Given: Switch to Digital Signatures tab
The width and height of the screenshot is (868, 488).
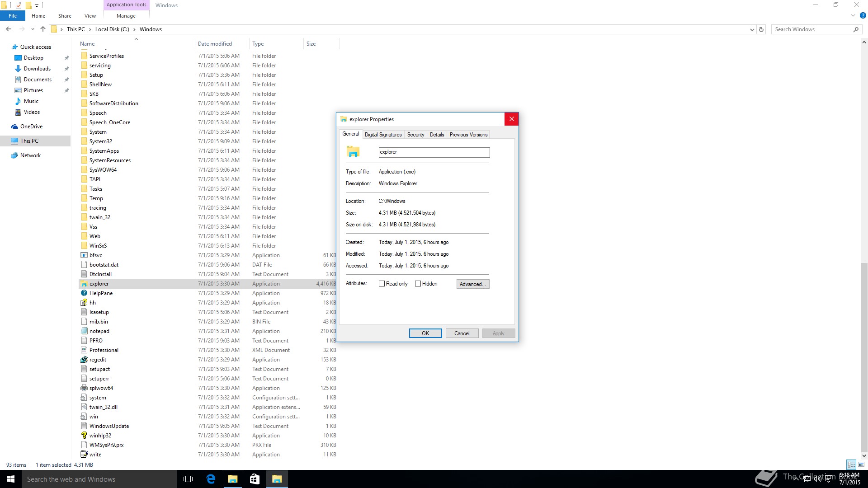Looking at the screenshot, I should coord(383,135).
